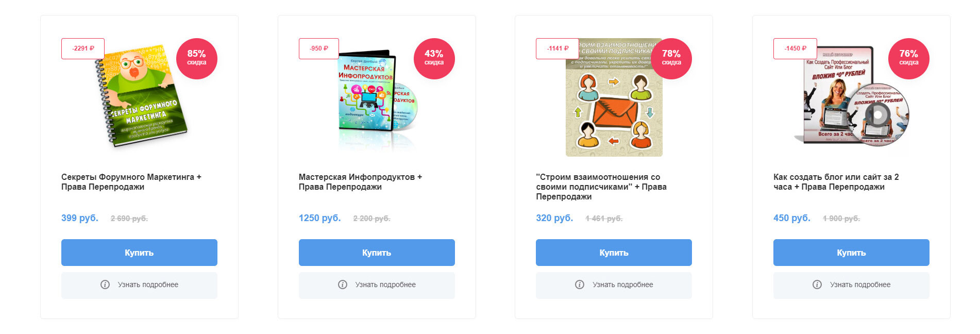Click the 43% скидка discount badge
Screen dimensions: 980x334
[x=434, y=59]
